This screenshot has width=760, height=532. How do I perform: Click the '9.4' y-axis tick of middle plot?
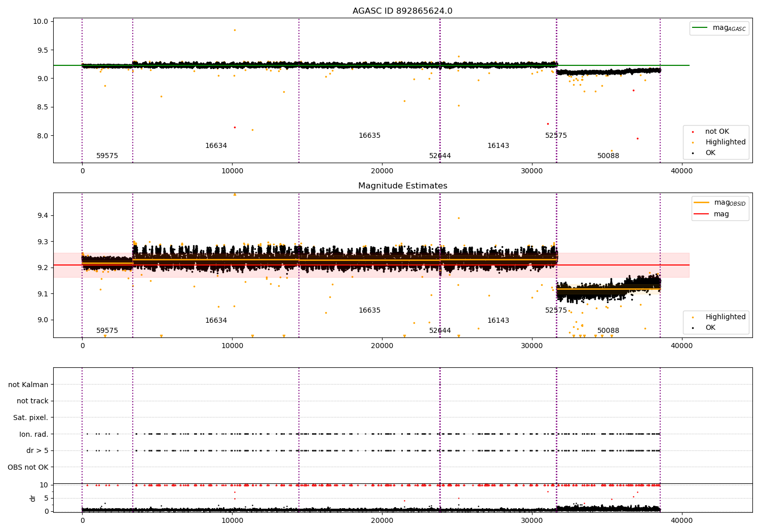coord(43,216)
